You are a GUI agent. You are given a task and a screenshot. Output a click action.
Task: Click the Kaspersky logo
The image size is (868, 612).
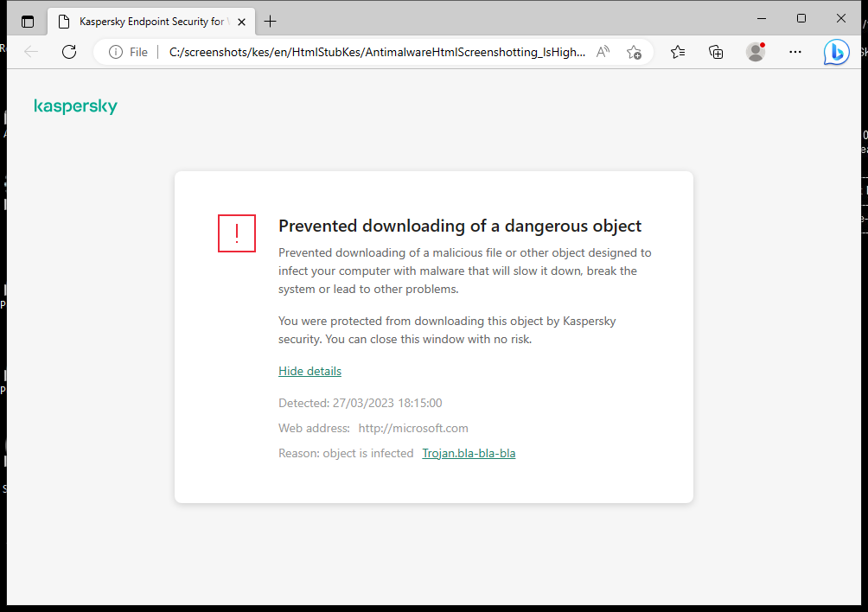75,106
